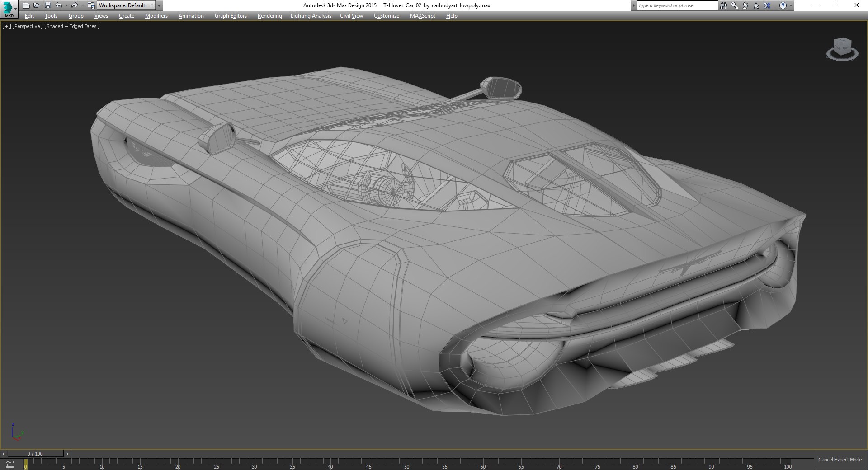Click the star Favorites icon
The image size is (868, 470).
pyautogui.click(x=756, y=5)
